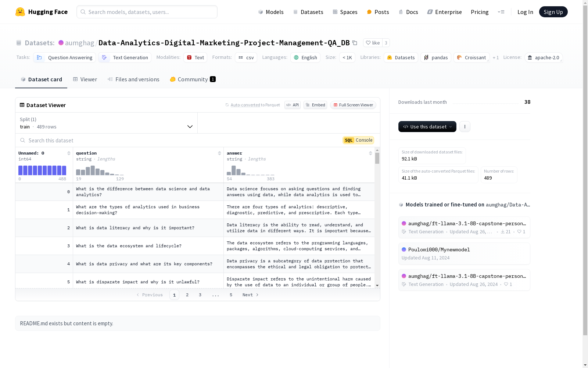Image resolution: width=588 pixels, height=368 pixels.
Task: Go to page 3 of dataset
Action: 200,295
